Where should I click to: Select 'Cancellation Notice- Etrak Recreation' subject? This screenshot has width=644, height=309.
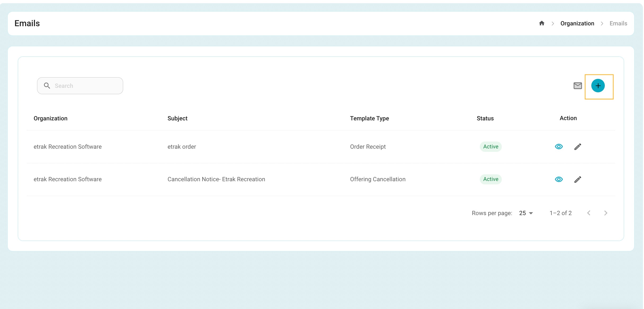(x=216, y=179)
